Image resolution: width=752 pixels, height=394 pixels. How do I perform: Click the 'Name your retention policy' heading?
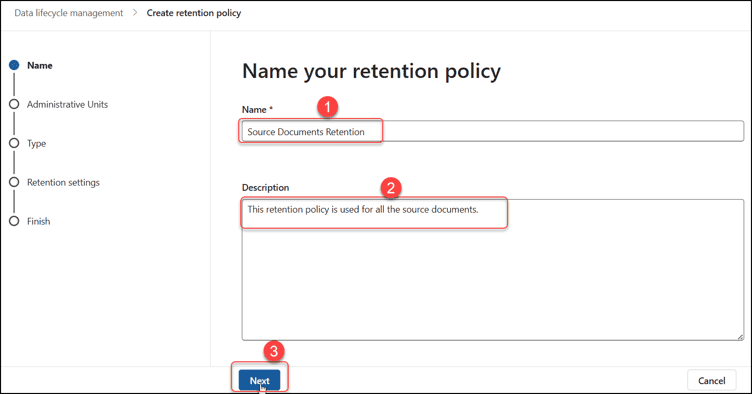371,71
